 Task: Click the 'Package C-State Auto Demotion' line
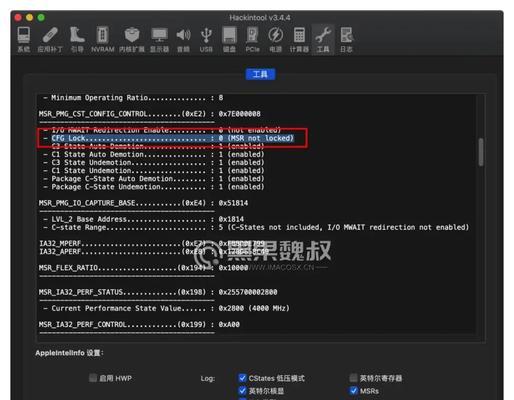point(154,179)
